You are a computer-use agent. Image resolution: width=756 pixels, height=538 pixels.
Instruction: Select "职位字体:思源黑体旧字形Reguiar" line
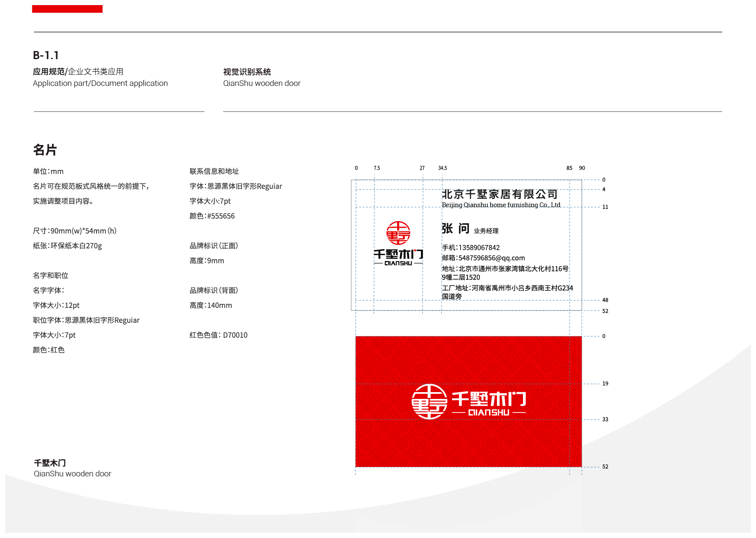point(86,320)
